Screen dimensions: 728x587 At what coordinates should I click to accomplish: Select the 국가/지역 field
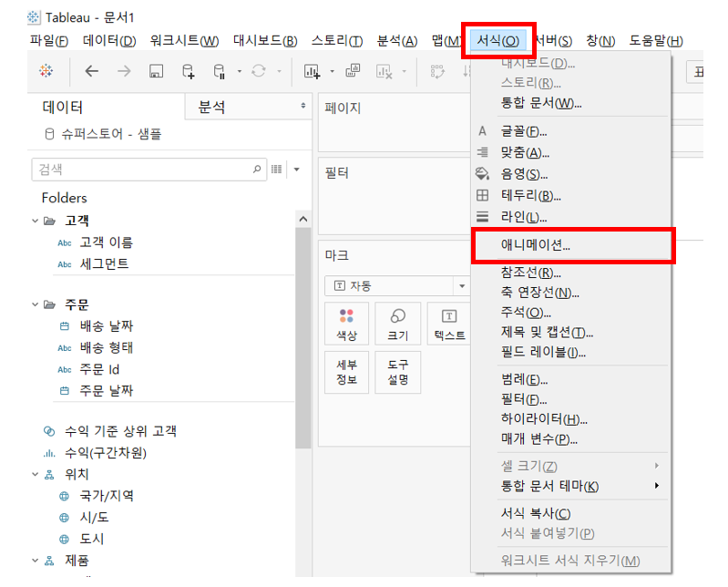107,496
